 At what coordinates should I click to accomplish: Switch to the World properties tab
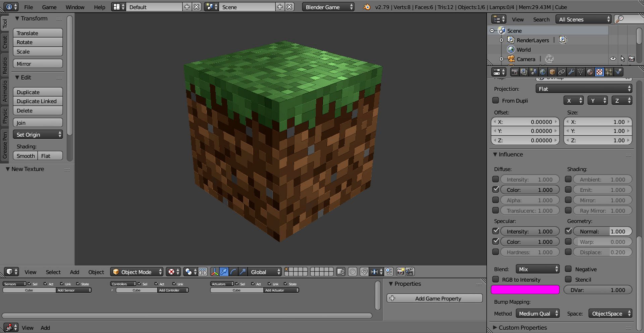[x=542, y=72]
